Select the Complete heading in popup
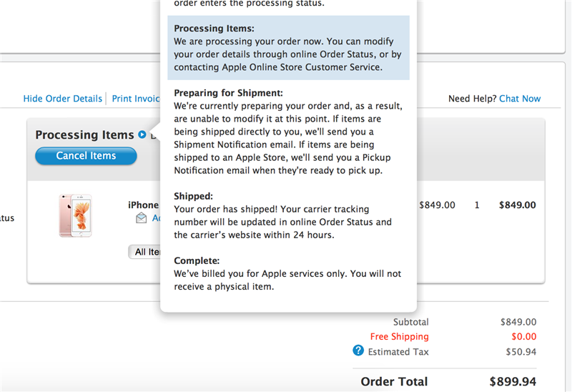Image resolution: width=572 pixels, height=392 pixels. coord(197,261)
